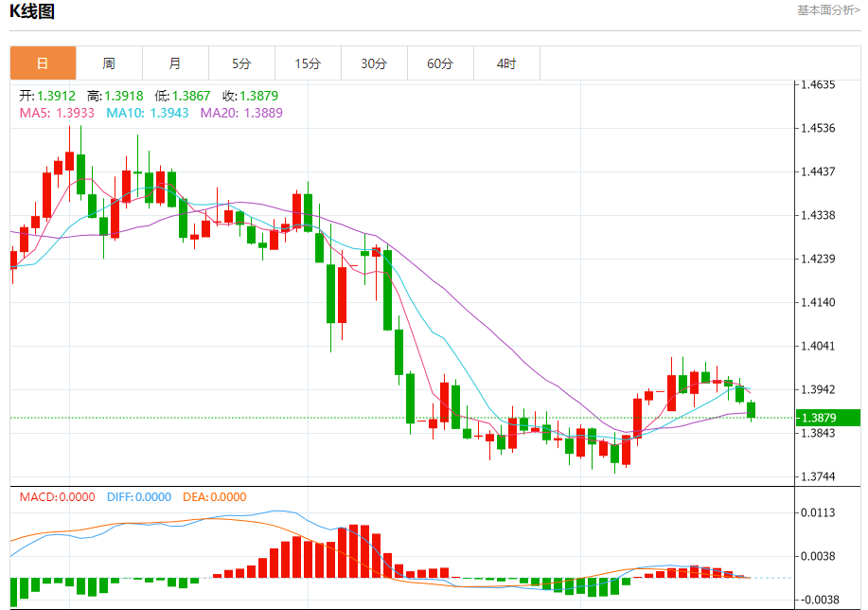This screenshot has height=610, width=868.
Task: Click the 0.0038 MACD axis label
Action: click(818, 556)
